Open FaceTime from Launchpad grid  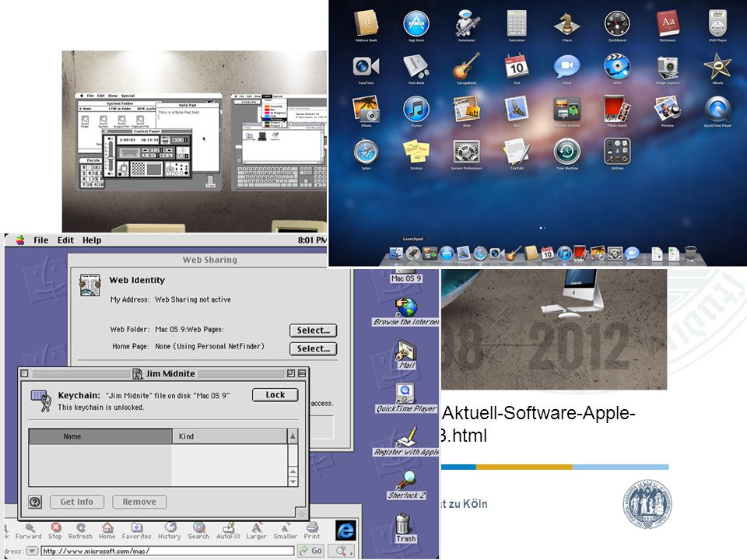click(366, 67)
